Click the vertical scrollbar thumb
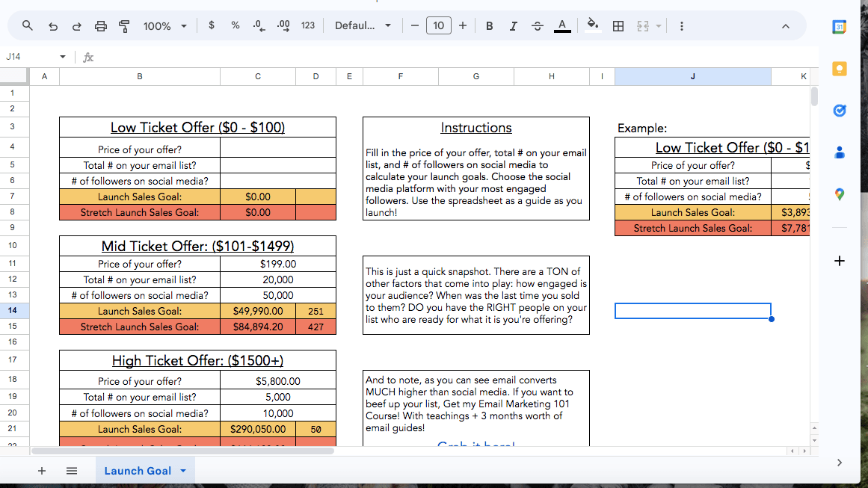 tap(814, 96)
